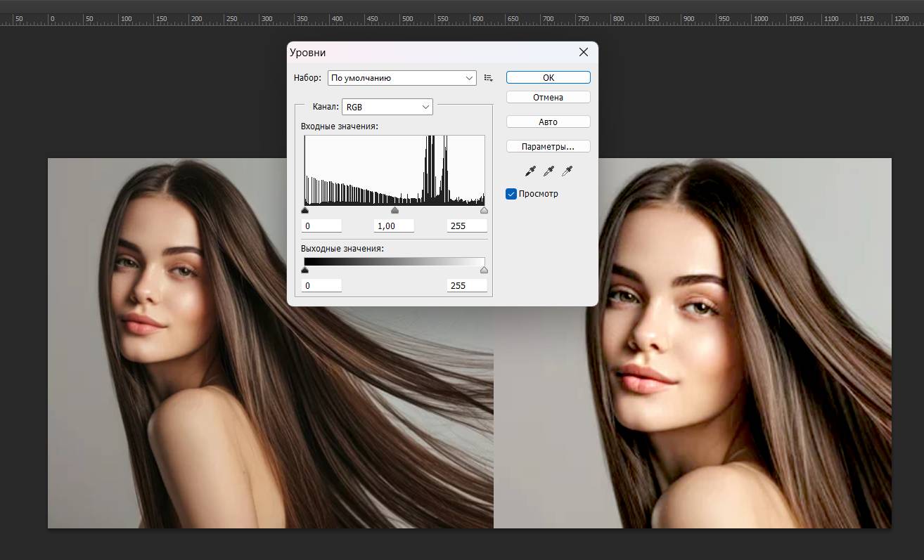This screenshot has height=560, width=924.
Task: Toggle the Просмотр checkbox
Action: point(511,194)
